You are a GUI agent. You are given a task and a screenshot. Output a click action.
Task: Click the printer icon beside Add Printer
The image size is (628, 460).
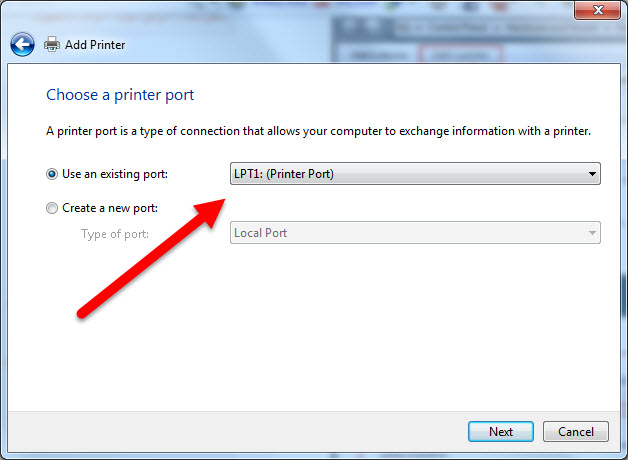[x=52, y=44]
